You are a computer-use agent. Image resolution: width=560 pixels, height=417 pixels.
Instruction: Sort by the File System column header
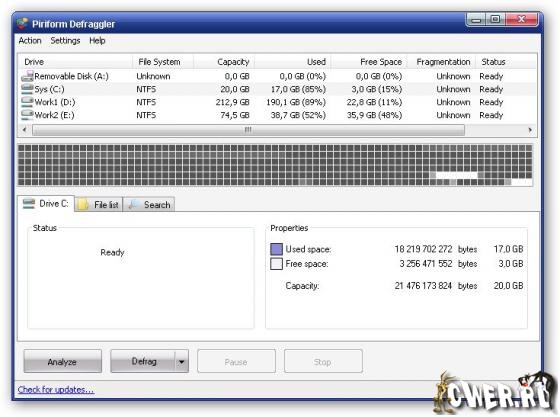pos(163,62)
